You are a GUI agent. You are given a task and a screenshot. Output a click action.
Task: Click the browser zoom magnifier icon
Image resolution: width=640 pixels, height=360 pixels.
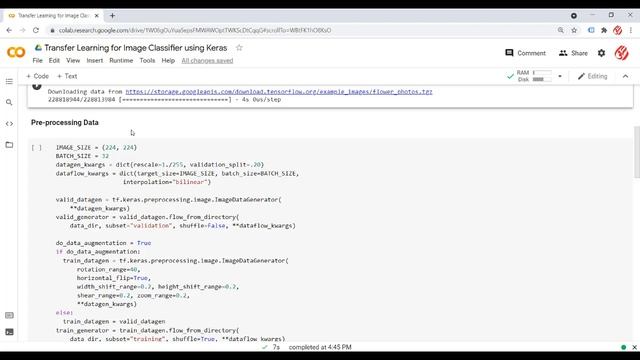click(561, 30)
